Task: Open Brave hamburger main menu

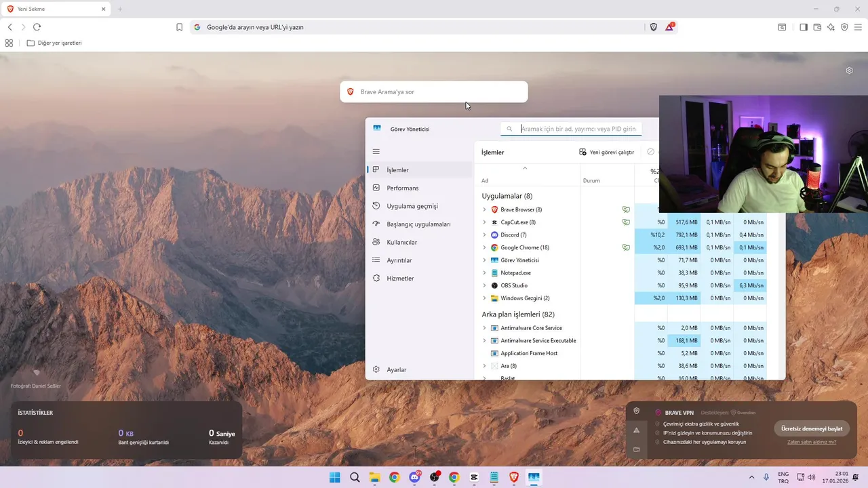Action: [858, 27]
